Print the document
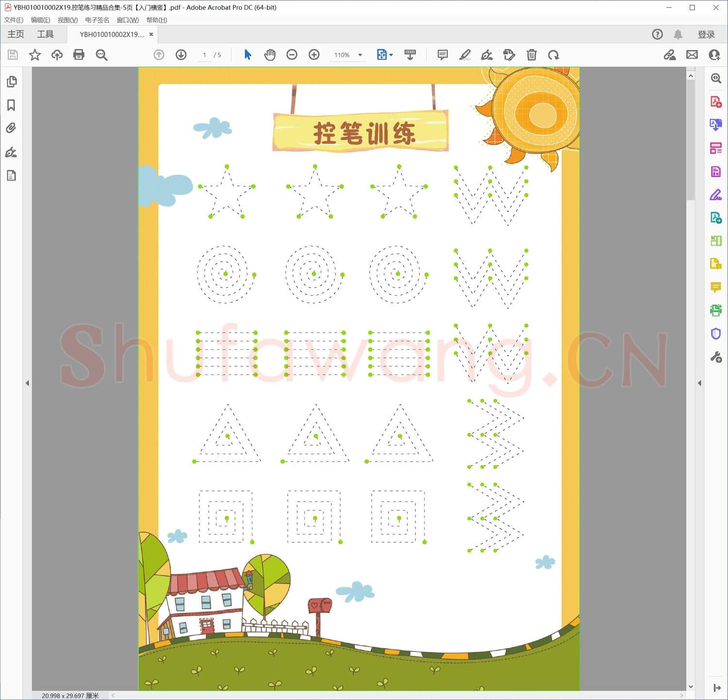The image size is (728, 700). point(79,55)
